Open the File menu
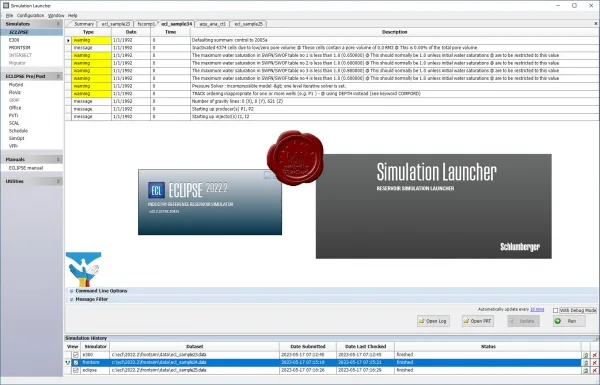 pyautogui.click(x=10, y=15)
